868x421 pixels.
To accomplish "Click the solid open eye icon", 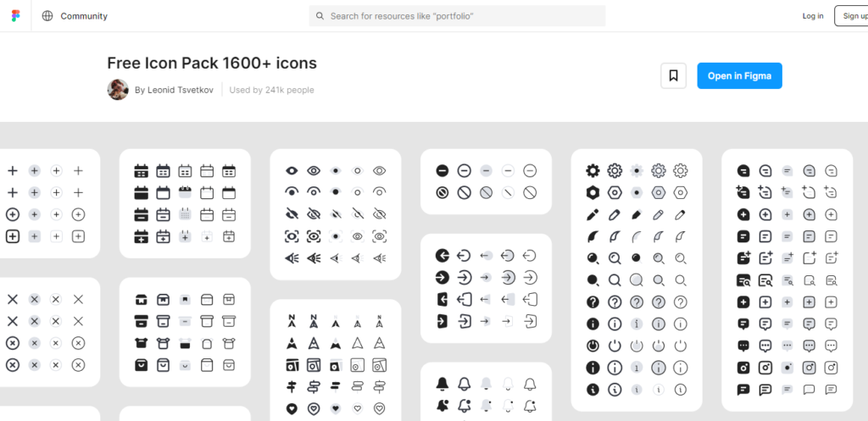I will 292,170.
